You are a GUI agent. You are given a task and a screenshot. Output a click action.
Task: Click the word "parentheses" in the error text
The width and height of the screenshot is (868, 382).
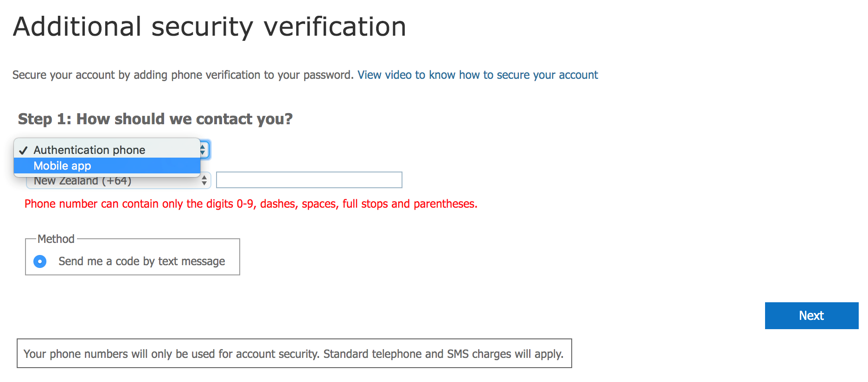pyautogui.click(x=445, y=204)
